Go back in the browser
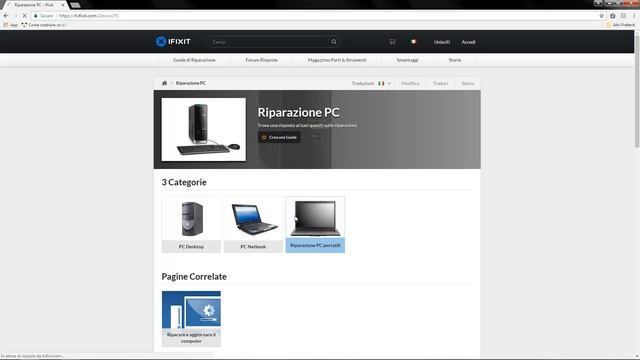This screenshot has height=360, width=640. 6,16
